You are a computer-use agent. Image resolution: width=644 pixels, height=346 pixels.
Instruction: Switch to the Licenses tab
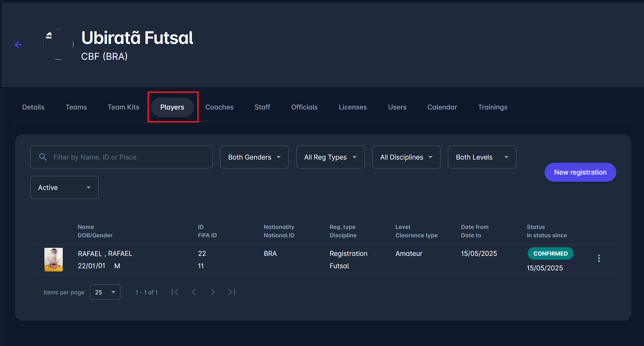[x=352, y=107]
